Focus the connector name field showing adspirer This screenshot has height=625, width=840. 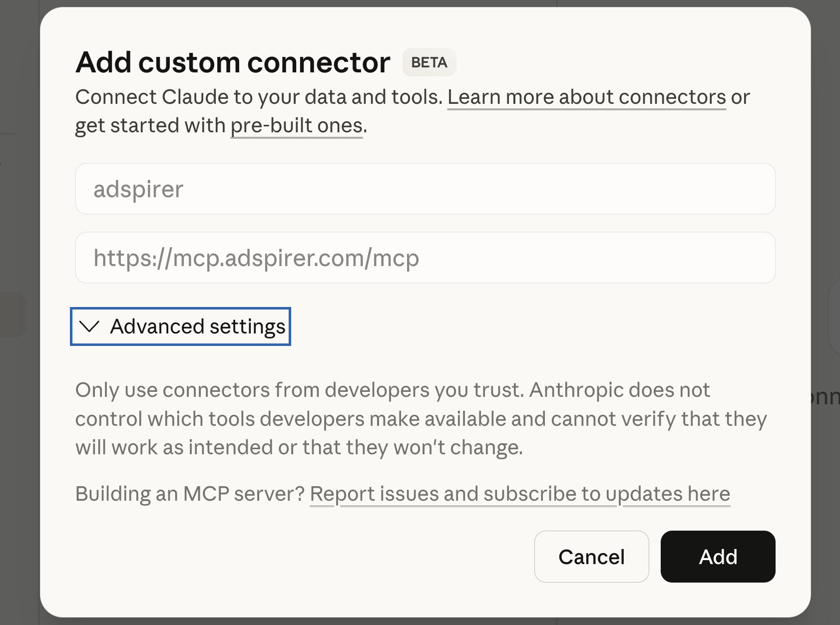click(424, 189)
